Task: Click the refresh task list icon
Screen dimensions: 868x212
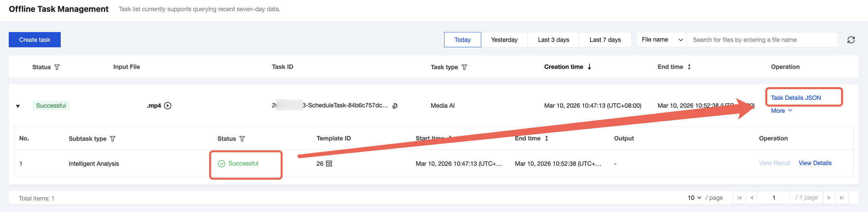Action: coord(851,40)
